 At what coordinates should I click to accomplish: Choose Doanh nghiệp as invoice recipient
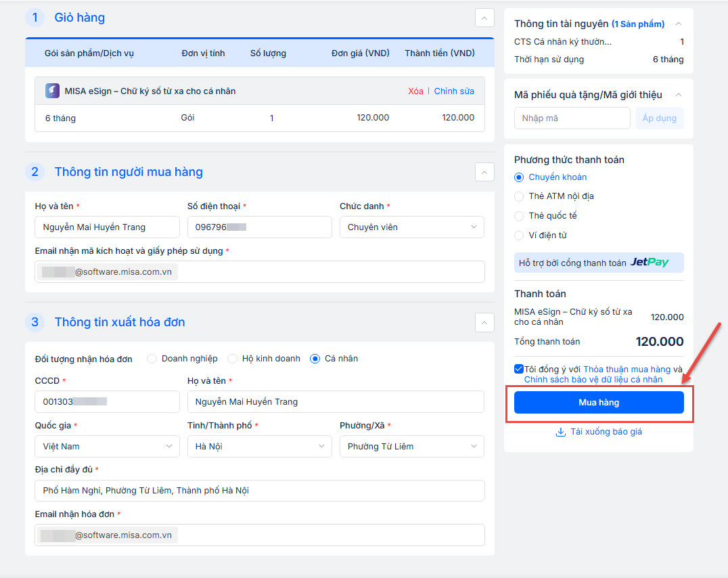(152, 359)
